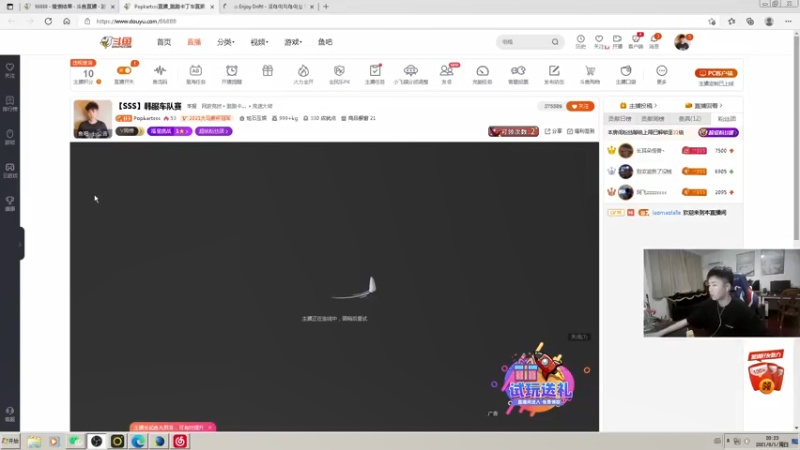Expand the 分类 navigation dropdown
Viewport: 800px width, 450px height.
226,42
